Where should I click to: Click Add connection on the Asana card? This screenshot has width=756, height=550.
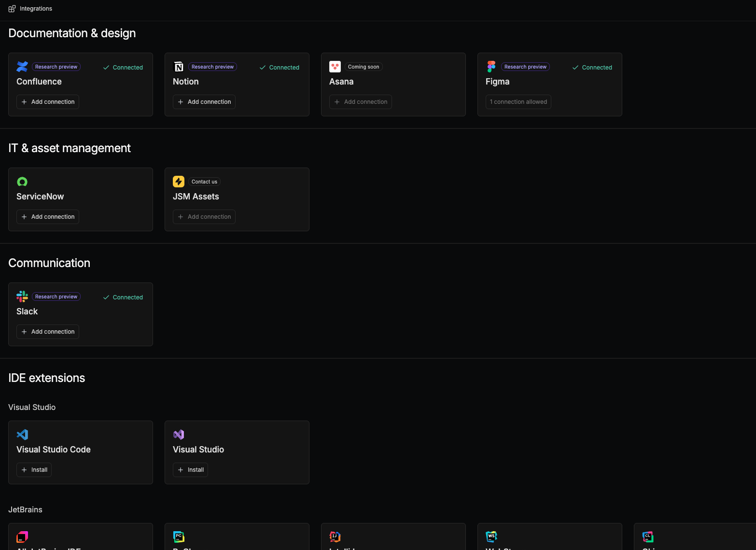click(x=361, y=102)
